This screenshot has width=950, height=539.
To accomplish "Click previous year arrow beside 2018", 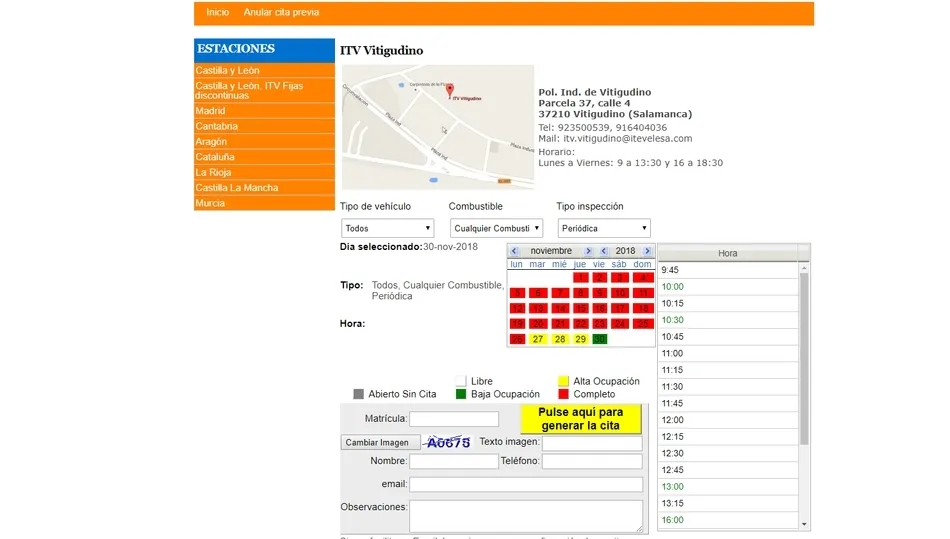I will click(x=604, y=251).
